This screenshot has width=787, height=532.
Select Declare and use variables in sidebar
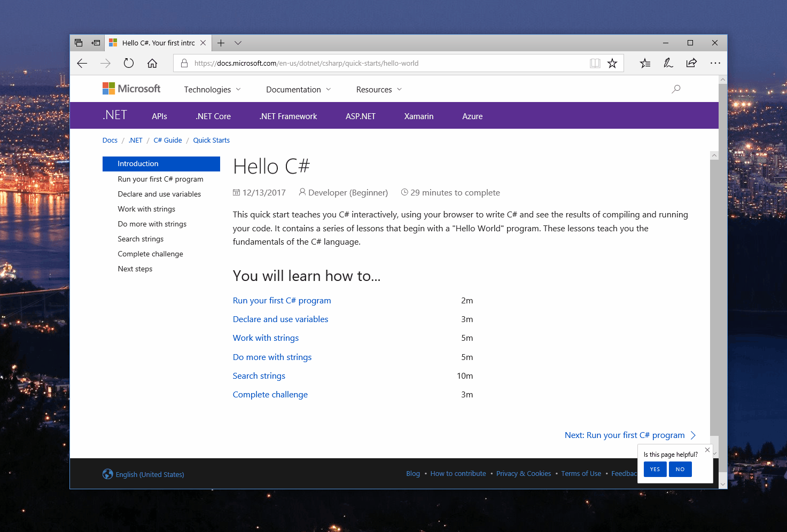click(159, 194)
